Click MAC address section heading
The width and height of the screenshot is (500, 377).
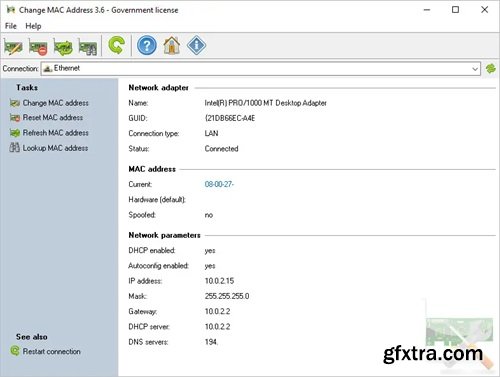tap(152, 169)
